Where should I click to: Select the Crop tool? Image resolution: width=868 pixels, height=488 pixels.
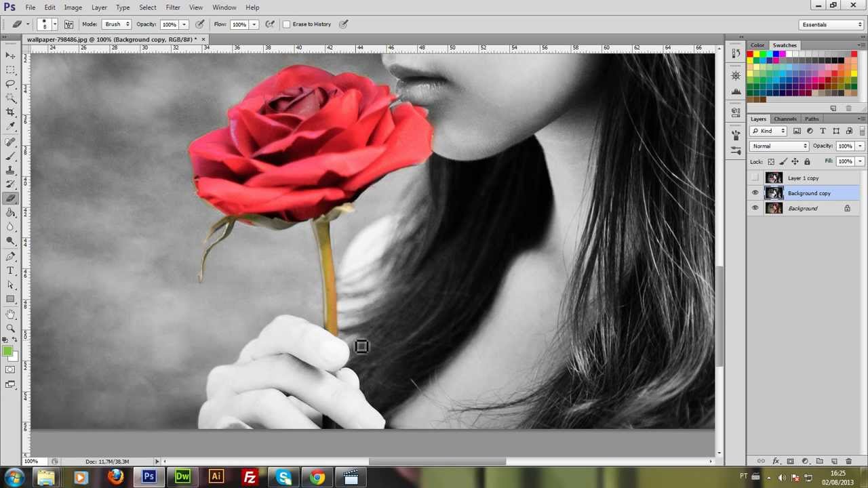(10, 113)
